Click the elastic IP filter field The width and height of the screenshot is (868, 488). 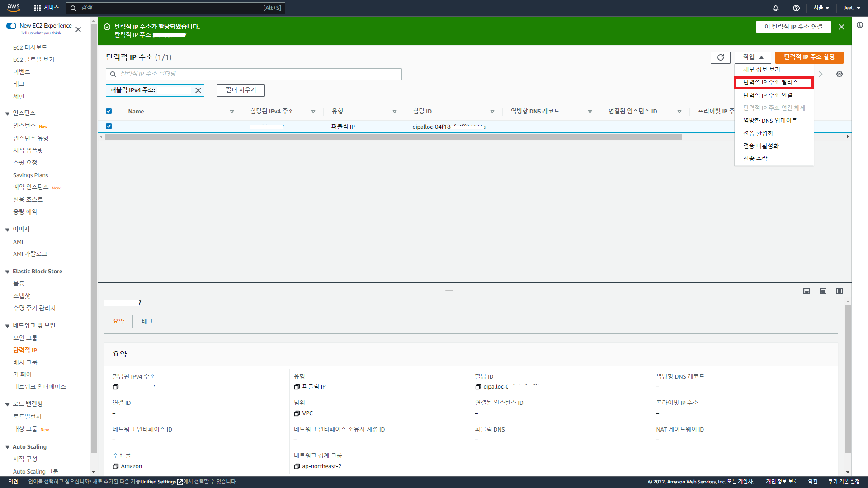[x=254, y=74]
